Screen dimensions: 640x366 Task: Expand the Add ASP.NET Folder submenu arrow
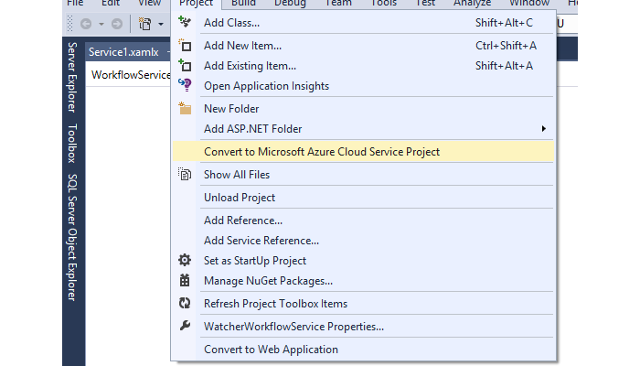[x=543, y=129]
